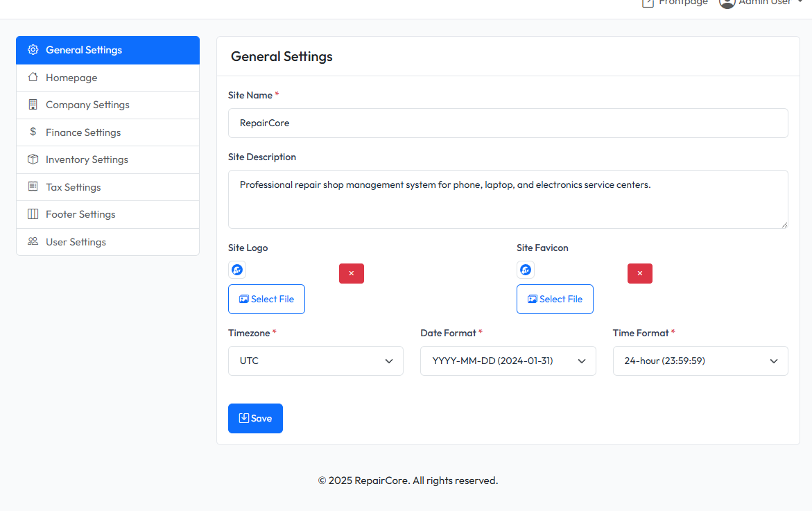This screenshot has width=812, height=511.
Task: Click inside the Site Name field
Action: coord(508,123)
